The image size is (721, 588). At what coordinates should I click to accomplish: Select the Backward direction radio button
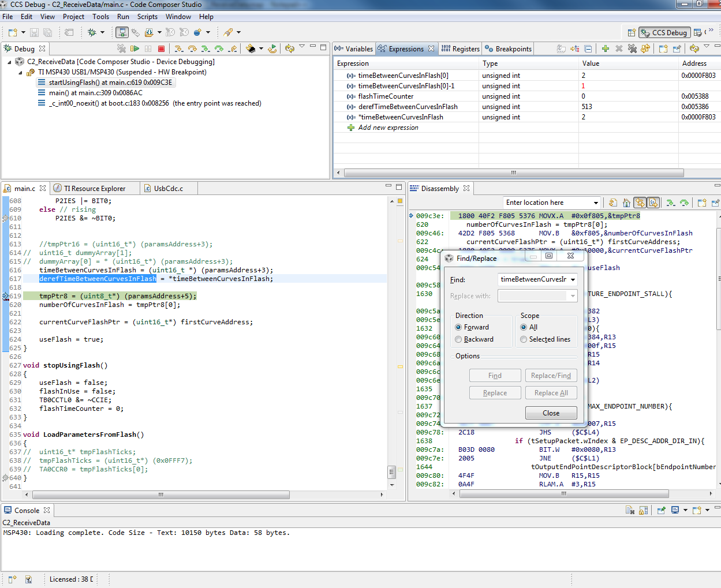[x=458, y=339]
